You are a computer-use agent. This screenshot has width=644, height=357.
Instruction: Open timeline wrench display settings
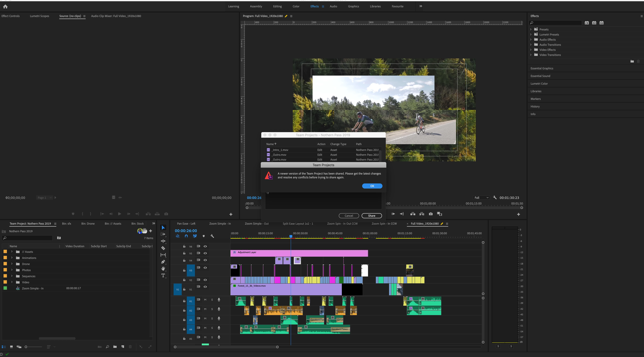(212, 236)
